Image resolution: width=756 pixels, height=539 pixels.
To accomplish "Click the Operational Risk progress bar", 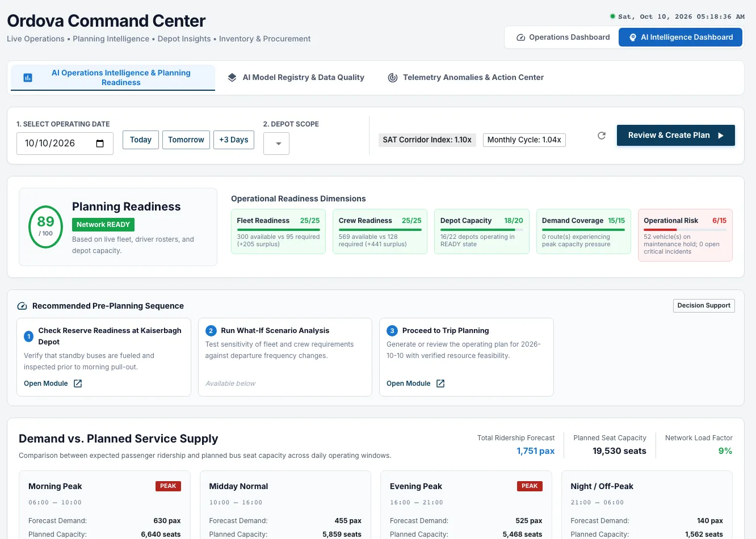I will point(685,230).
